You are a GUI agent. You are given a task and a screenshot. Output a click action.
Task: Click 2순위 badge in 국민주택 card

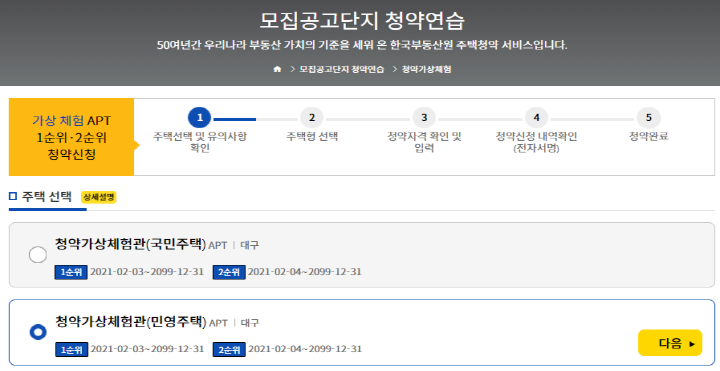pyautogui.click(x=229, y=272)
